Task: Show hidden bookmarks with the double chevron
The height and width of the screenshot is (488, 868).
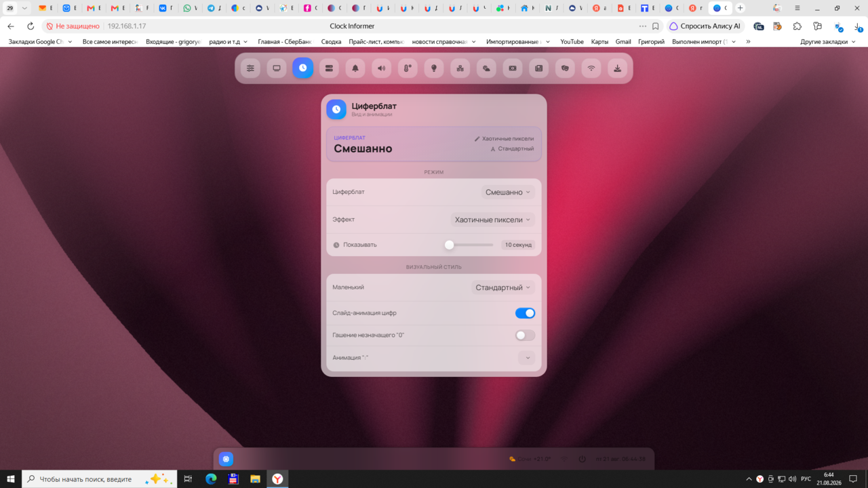Action: [748, 41]
